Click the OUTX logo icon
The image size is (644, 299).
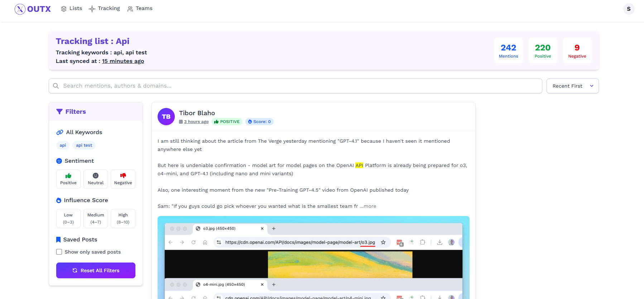coord(20,9)
